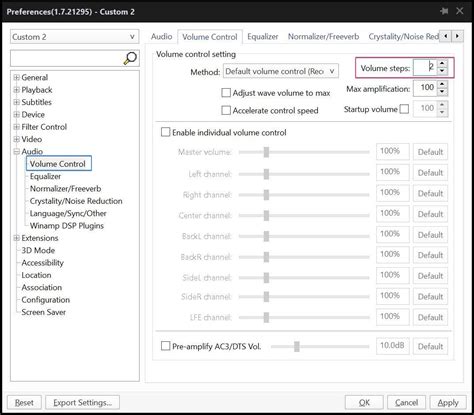The image size is (474, 415).
Task: Open the volume Method dropdown
Action: [x=281, y=71]
